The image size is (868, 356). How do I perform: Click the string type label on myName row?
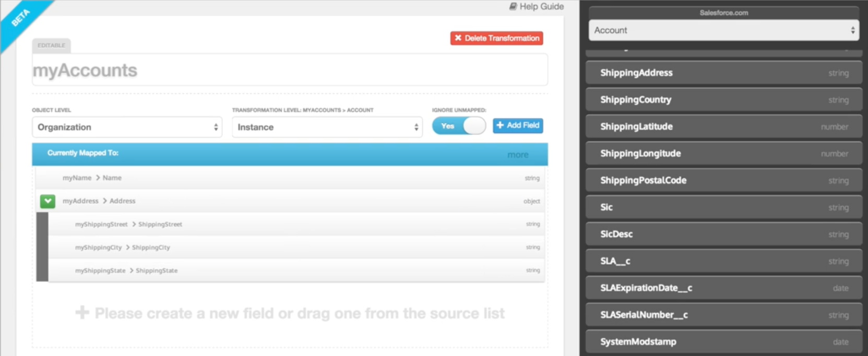(x=532, y=178)
